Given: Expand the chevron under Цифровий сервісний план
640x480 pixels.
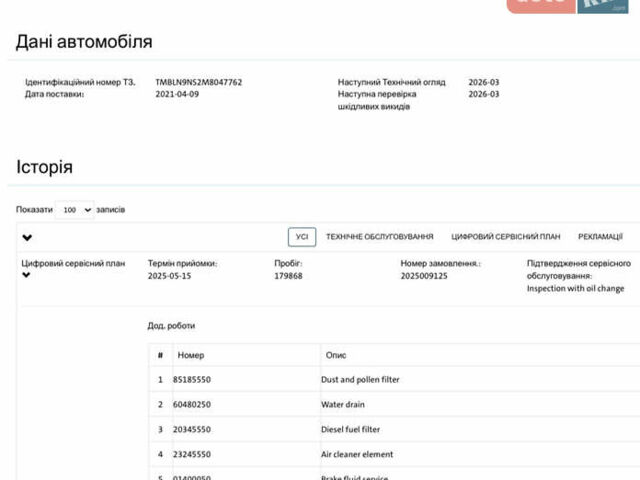Looking at the screenshot, I should click(26, 275).
